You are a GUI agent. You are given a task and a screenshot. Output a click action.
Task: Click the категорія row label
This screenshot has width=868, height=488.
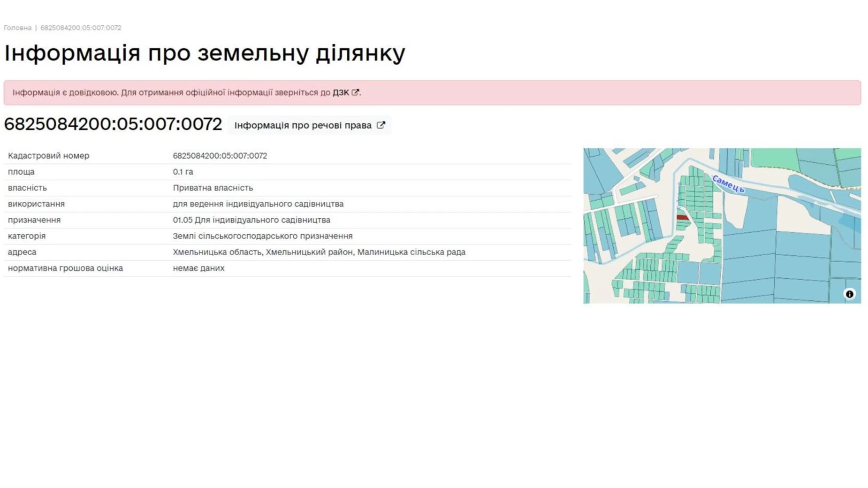27,236
